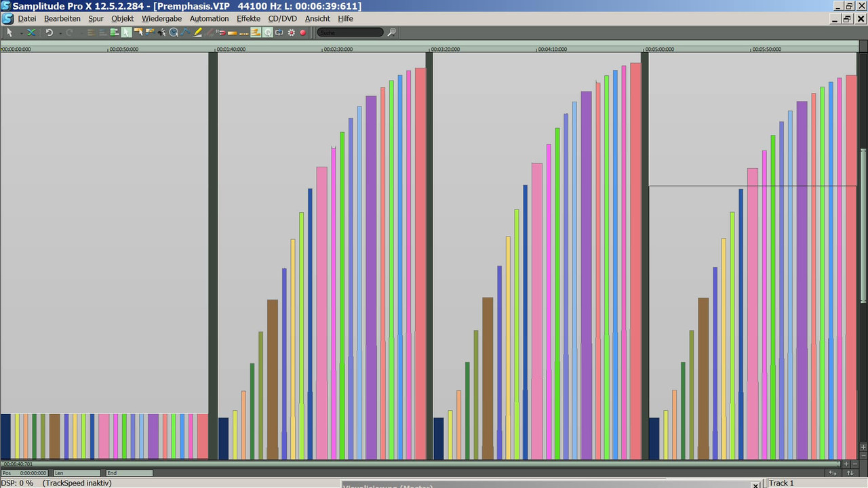Click the crossfade editor icon
This screenshot has width=868, height=488.
click(x=31, y=32)
